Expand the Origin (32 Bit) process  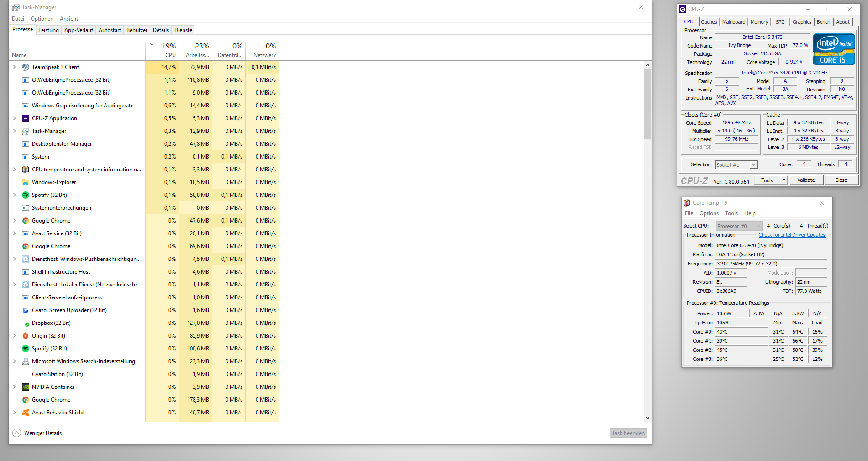14,336
